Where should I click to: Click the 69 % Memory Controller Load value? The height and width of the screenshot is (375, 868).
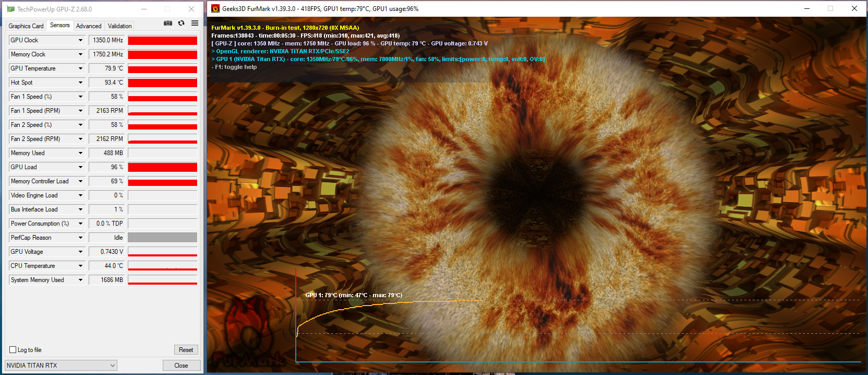(x=107, y=181)
